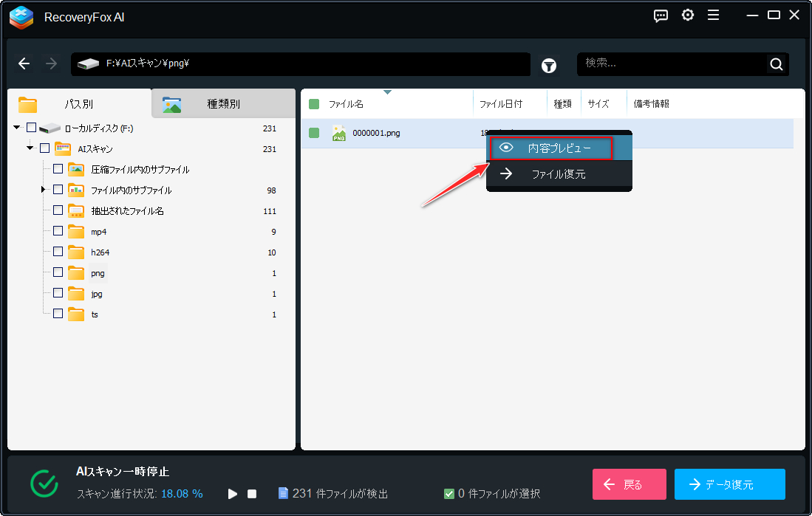Screen dimensions: 812x516
Task: Click sort arrow above ファイル名 column
Action: [x=387, y=92]
